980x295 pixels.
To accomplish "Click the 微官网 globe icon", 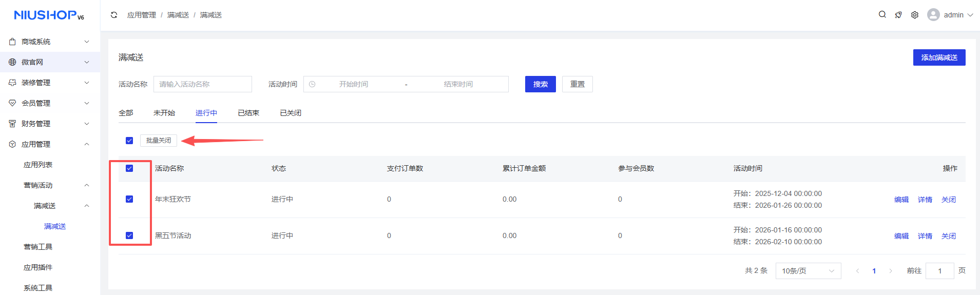I will (x=12, y=62).
